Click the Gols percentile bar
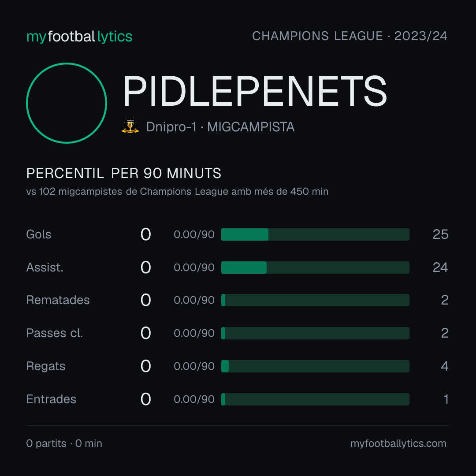 (315, 234)
